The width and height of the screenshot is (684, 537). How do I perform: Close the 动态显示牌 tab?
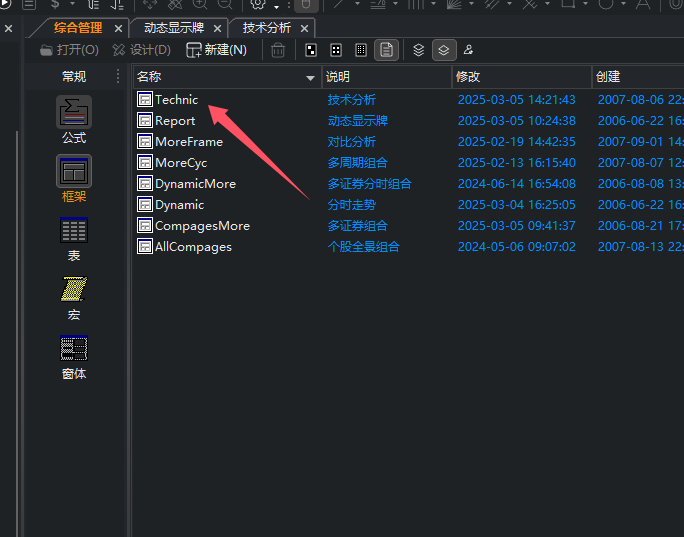coord(217,29)
